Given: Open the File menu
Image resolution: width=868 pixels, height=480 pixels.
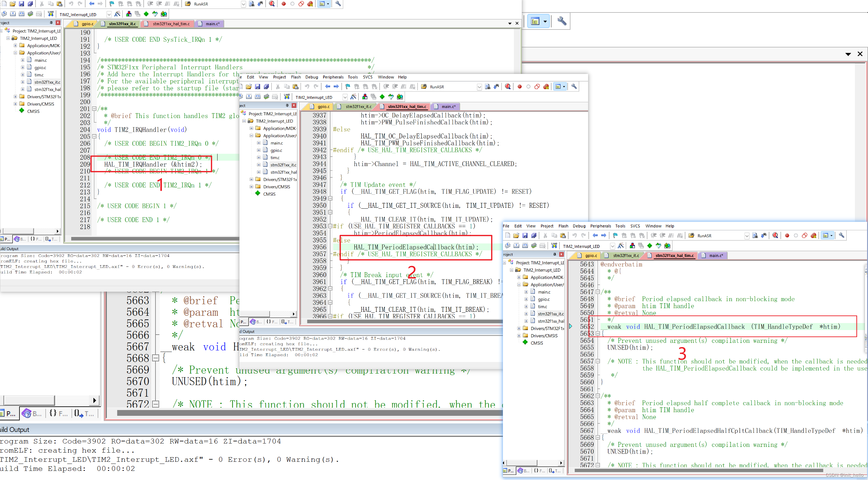Looking at the screenshot, I should (506, 226).
